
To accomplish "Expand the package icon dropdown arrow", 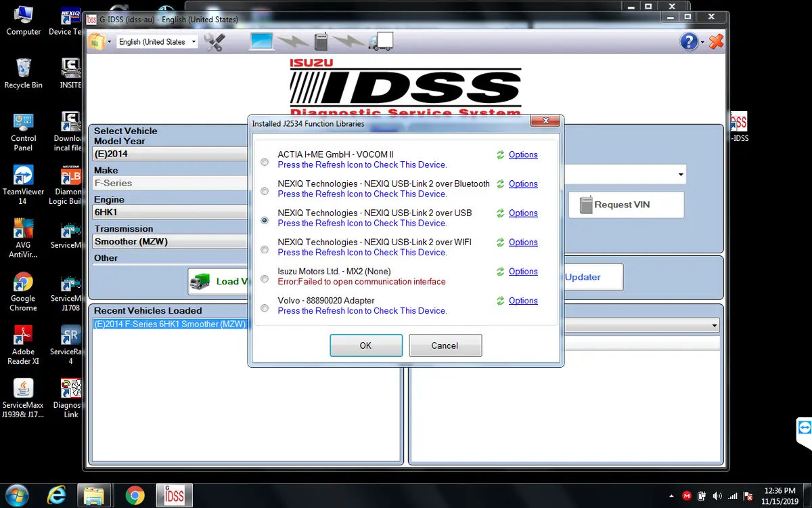I will point(108,43).
